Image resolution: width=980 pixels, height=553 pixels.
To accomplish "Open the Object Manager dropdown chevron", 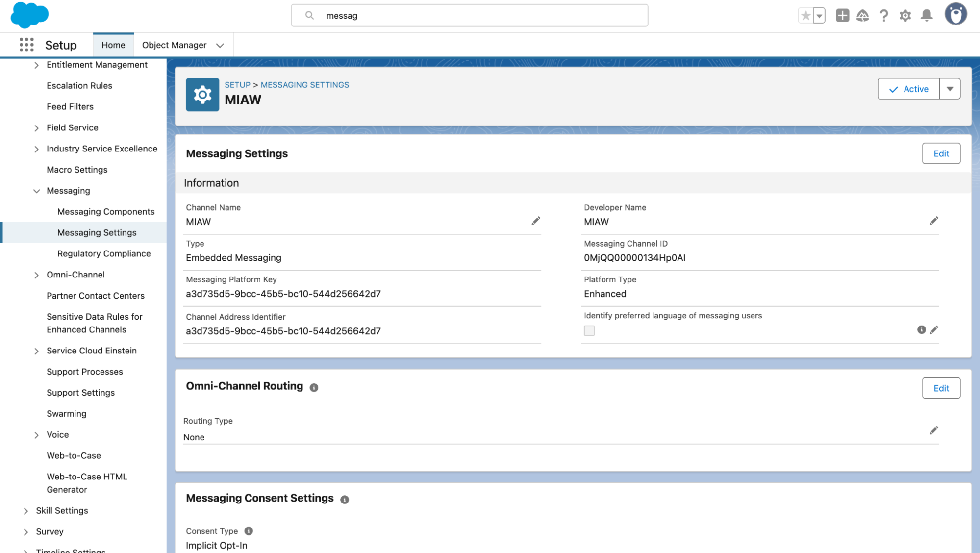I will 220,46.
